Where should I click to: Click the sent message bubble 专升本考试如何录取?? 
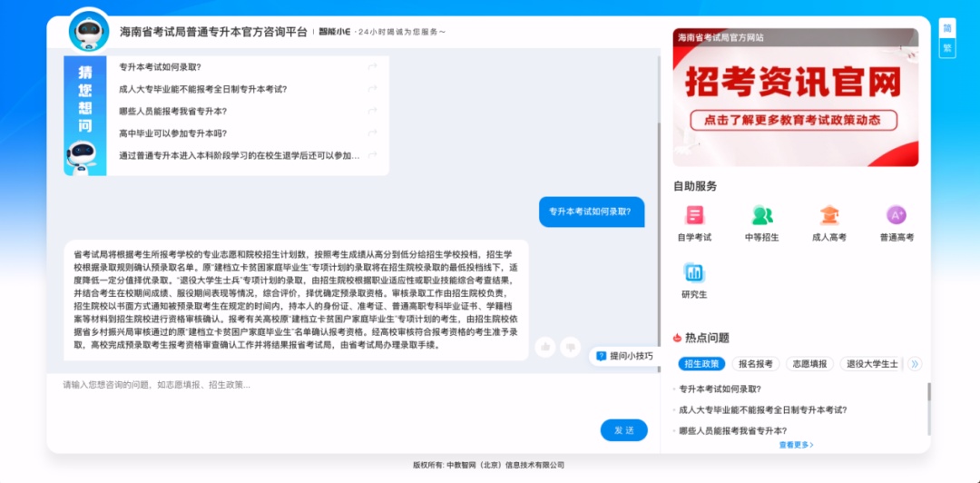(590, 212)
